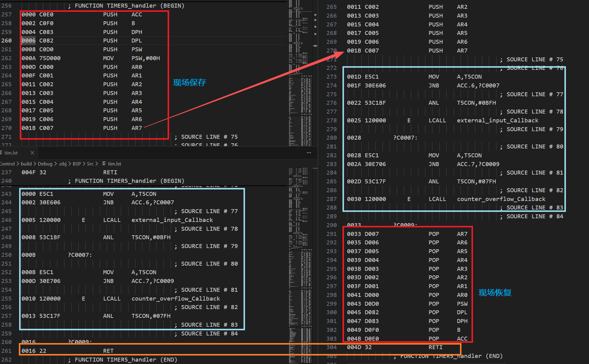Open the More Actions ellipsis menu
The width and height of the screenshot is (589, 364).
pyautogui.click(x=309, y=153)
